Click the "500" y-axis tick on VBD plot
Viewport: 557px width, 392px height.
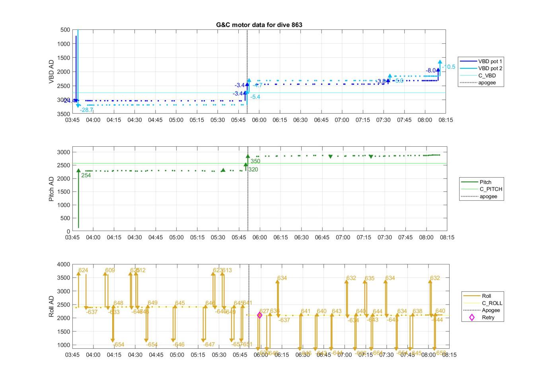click(x=65, y=30)
